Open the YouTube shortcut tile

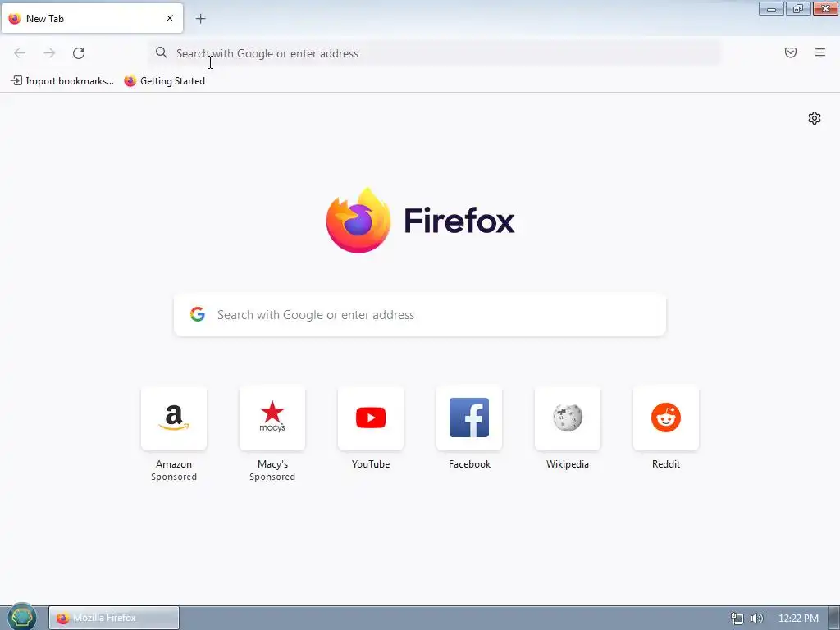click(x=371, y=418)
